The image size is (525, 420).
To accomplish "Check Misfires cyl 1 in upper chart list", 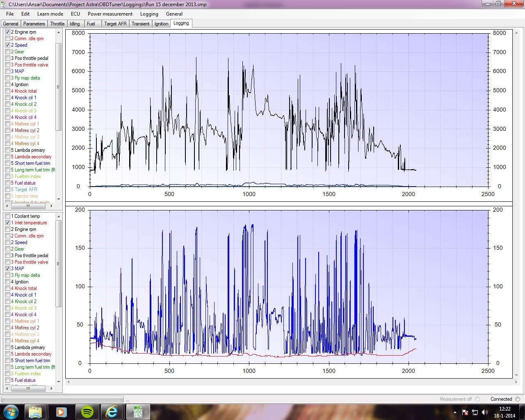I will click(x=7, y=124).
